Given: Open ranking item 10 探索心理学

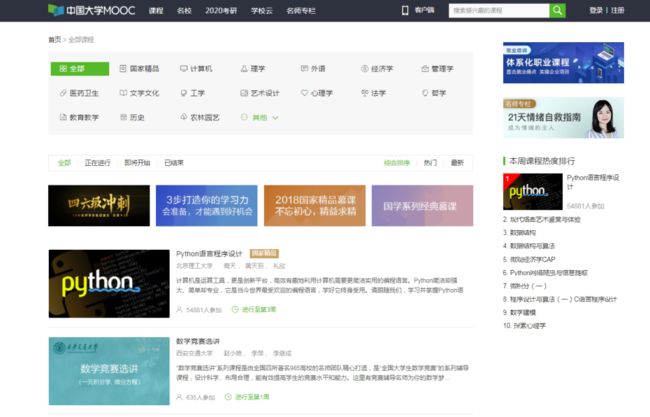Looking at the screenshot, I should click(524, 325).
